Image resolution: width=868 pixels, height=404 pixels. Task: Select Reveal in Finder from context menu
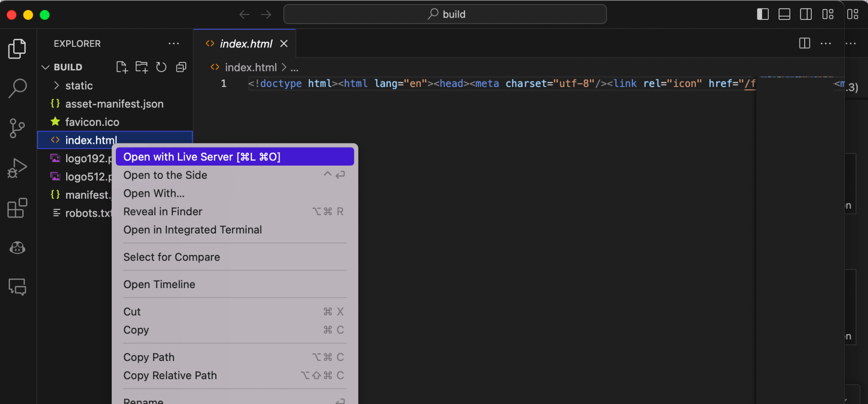coord(163,211)
